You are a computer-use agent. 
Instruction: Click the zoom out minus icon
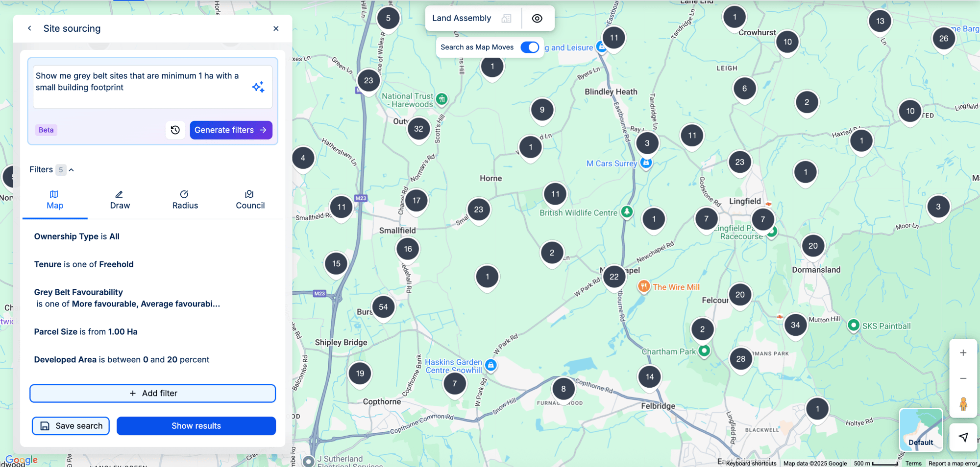(963, 378)
